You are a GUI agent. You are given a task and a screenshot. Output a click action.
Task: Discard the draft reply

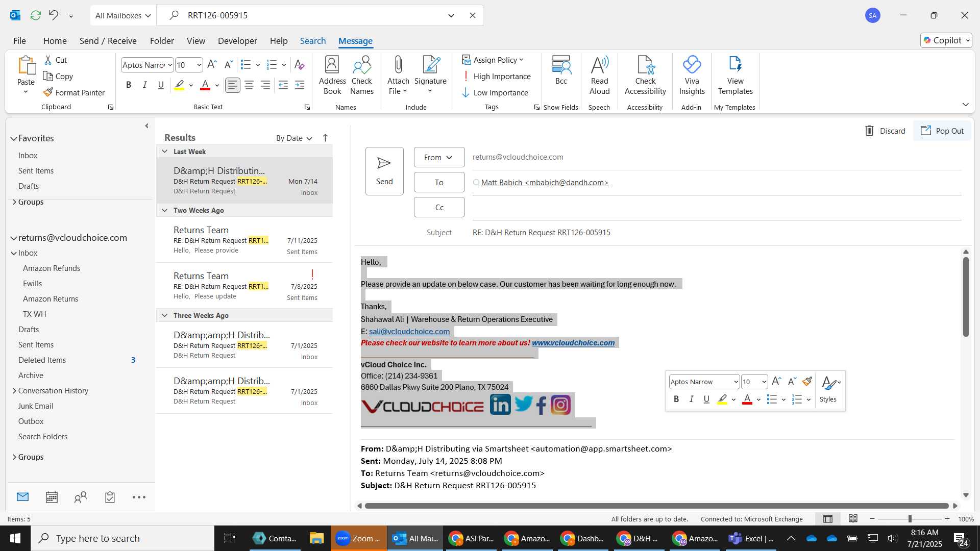885,131
